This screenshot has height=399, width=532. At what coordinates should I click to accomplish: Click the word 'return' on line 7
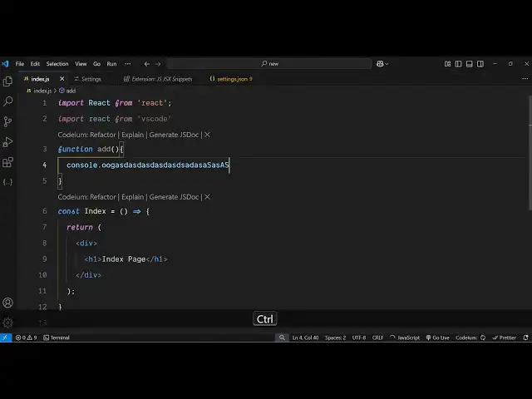80,227
